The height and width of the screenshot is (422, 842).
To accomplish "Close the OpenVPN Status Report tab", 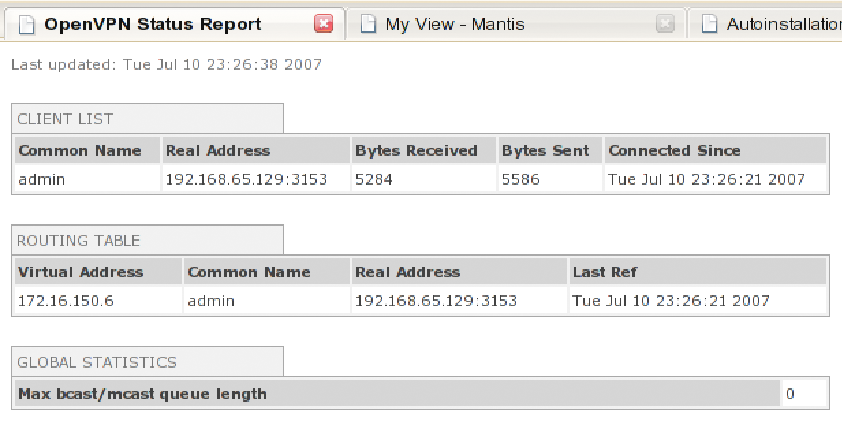I will pos(323,24).
